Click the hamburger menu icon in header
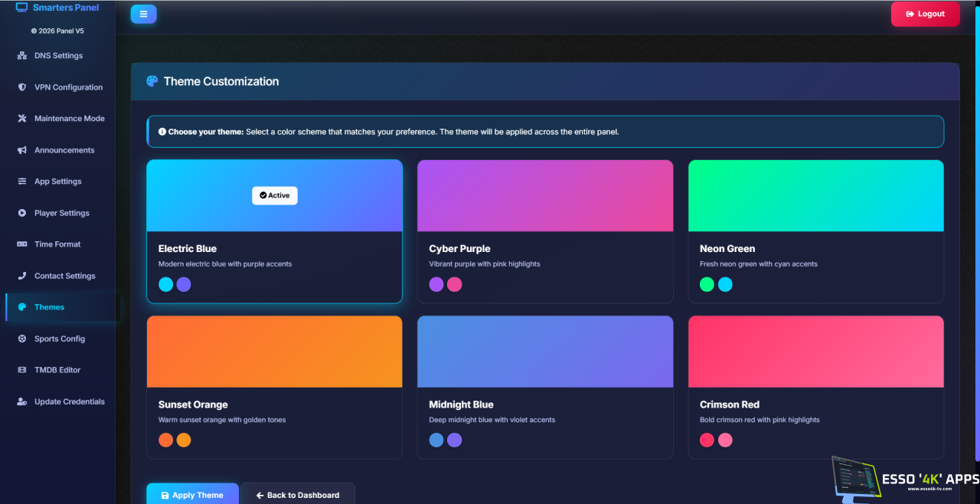This screenshot has height=504, width=980. click(143, 14)
